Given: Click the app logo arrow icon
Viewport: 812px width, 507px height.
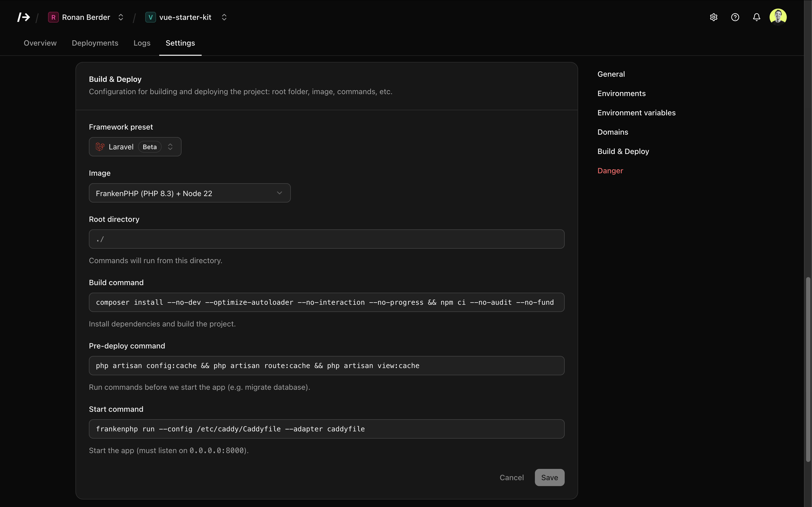Looking at the screenshot, I should [24, 17].
